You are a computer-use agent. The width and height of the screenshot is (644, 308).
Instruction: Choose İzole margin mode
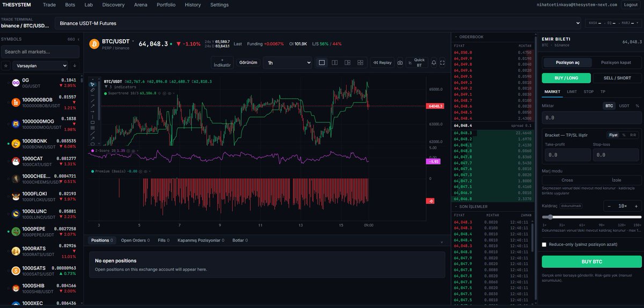[617, 180]
